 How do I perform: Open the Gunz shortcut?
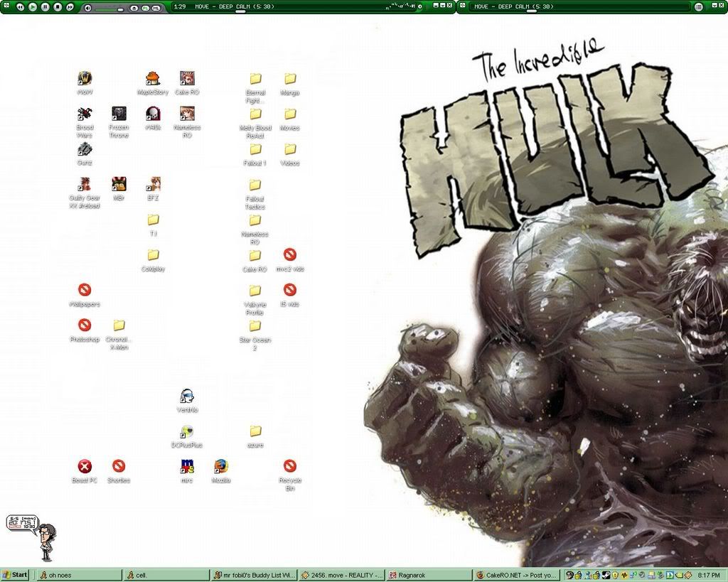pos(85,154)
